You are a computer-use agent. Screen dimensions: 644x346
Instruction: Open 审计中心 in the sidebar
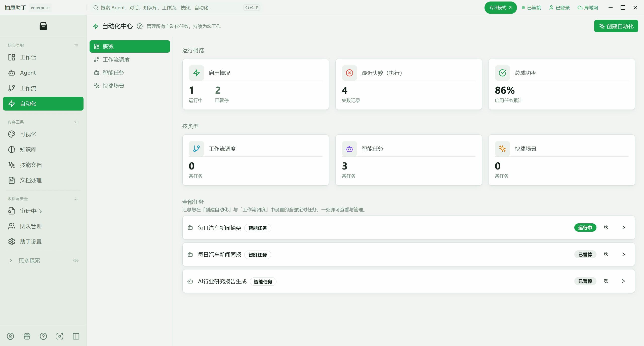click(x=43, y=211)
